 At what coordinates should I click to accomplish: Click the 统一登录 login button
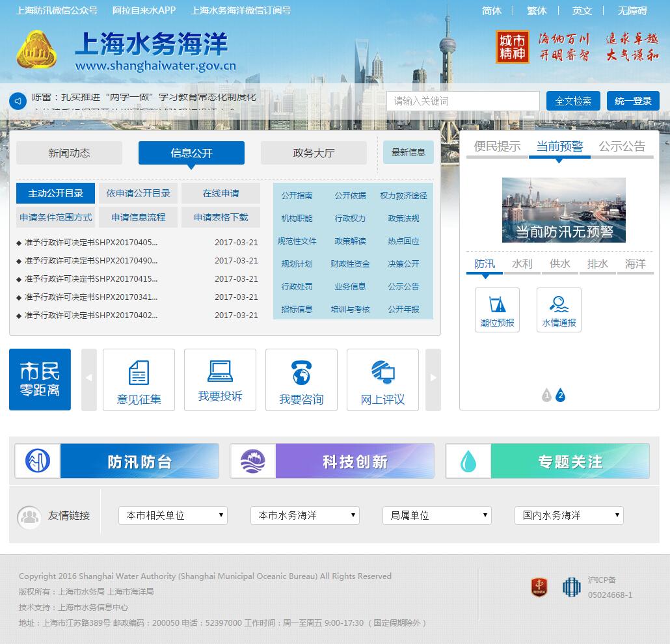click(633, 101)
